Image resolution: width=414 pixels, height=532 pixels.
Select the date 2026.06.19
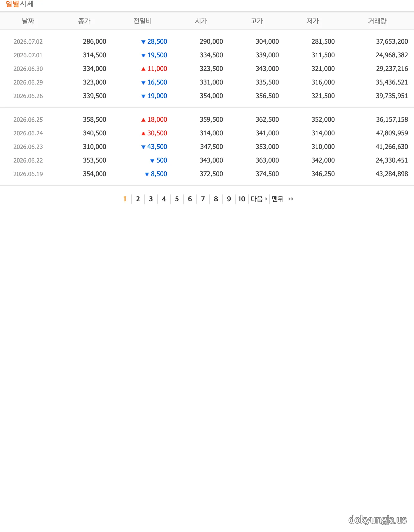(28, 174)
